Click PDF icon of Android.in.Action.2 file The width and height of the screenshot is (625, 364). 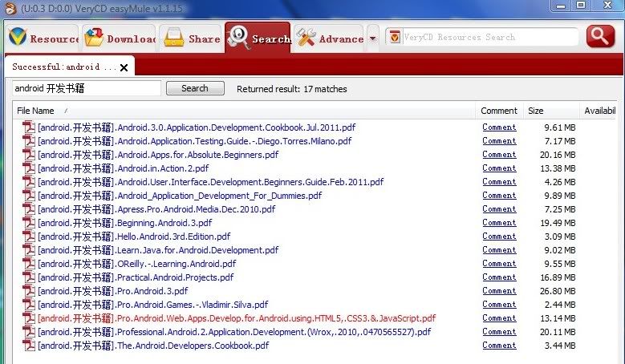pos(29,168)
